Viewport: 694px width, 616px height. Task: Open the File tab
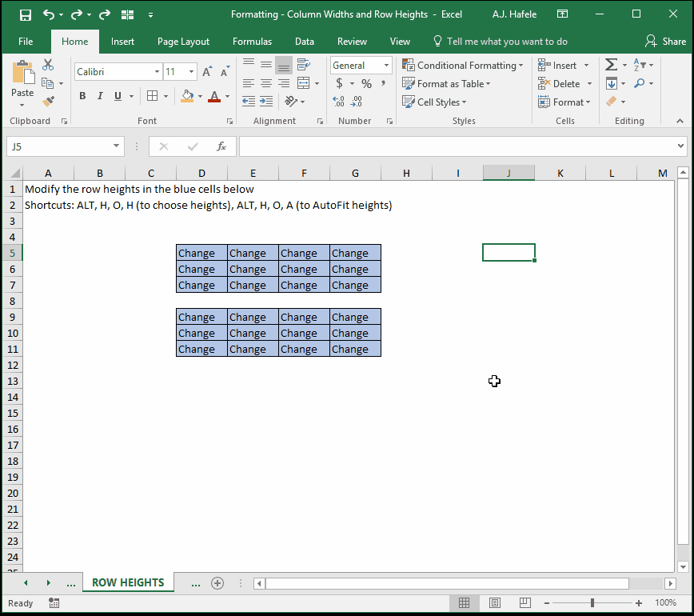point(26,42)
